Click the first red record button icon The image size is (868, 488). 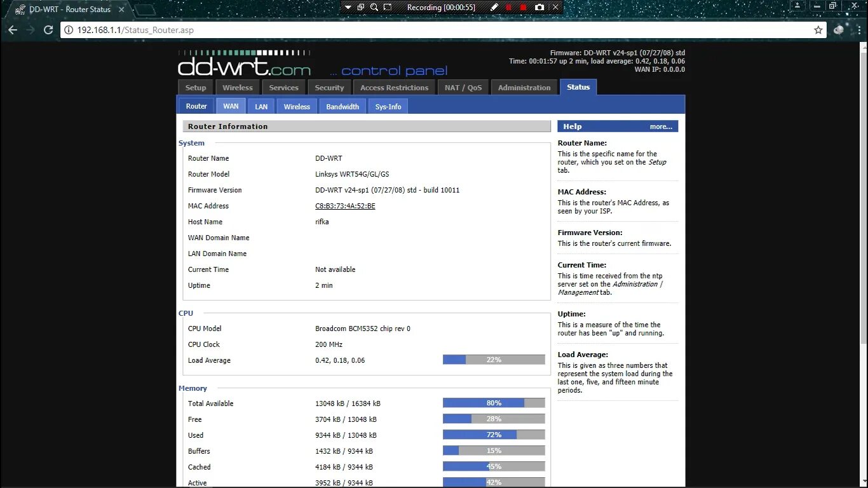click(509, 7)
